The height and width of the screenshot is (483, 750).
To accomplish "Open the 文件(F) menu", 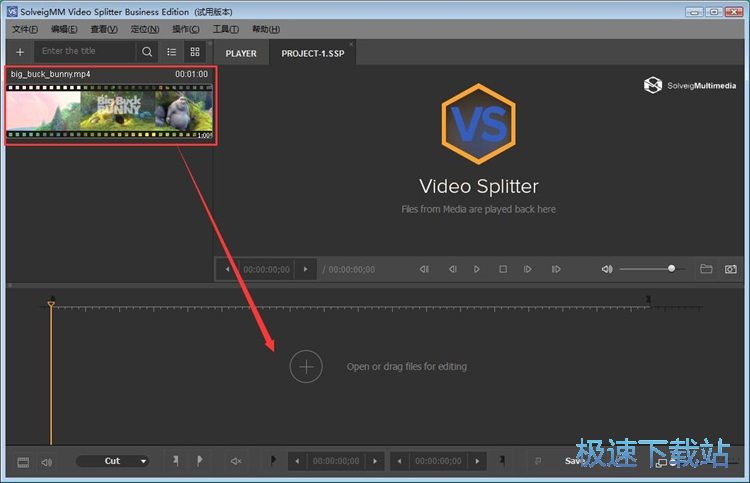I will 25,29.
